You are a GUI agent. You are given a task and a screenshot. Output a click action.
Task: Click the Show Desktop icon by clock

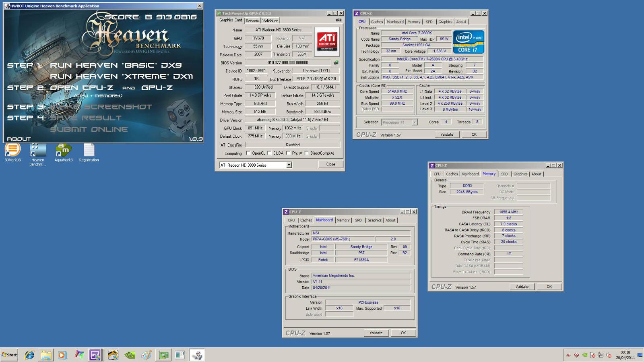click(x=640, y=355)
